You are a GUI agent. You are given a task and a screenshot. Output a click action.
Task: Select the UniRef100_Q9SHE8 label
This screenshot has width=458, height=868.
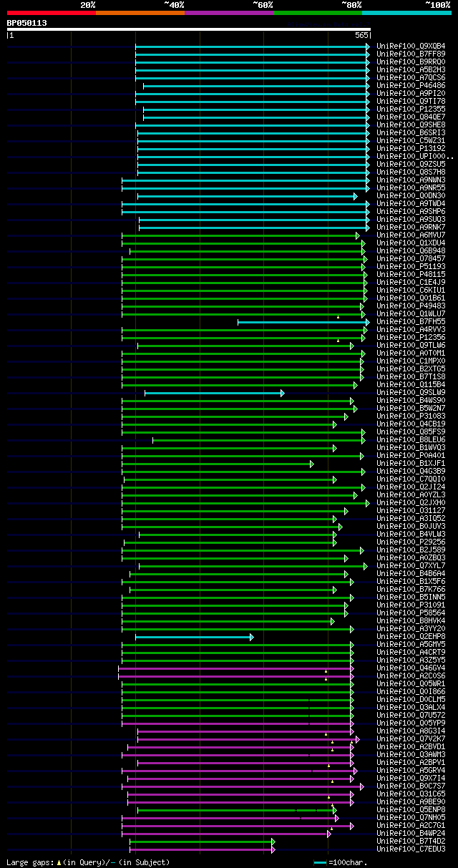pos(411,125)
